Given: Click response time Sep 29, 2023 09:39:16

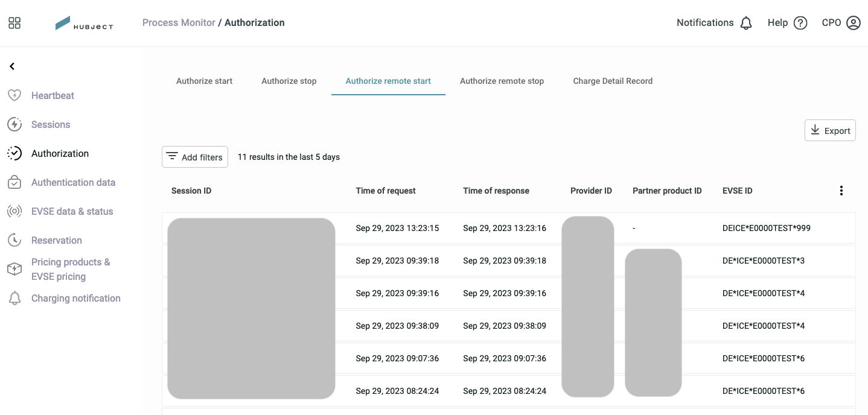Looking at the screenshot, I should (x=505, y=293).
